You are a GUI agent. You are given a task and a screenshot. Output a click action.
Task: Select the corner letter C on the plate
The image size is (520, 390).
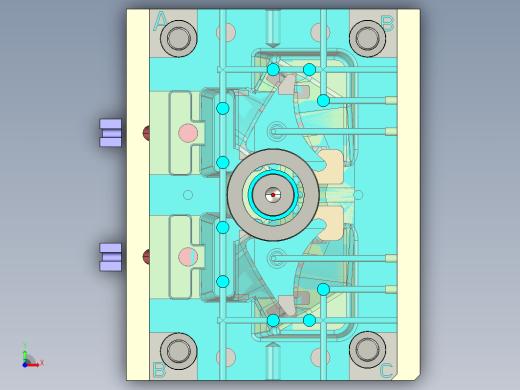tap(386, 371)
